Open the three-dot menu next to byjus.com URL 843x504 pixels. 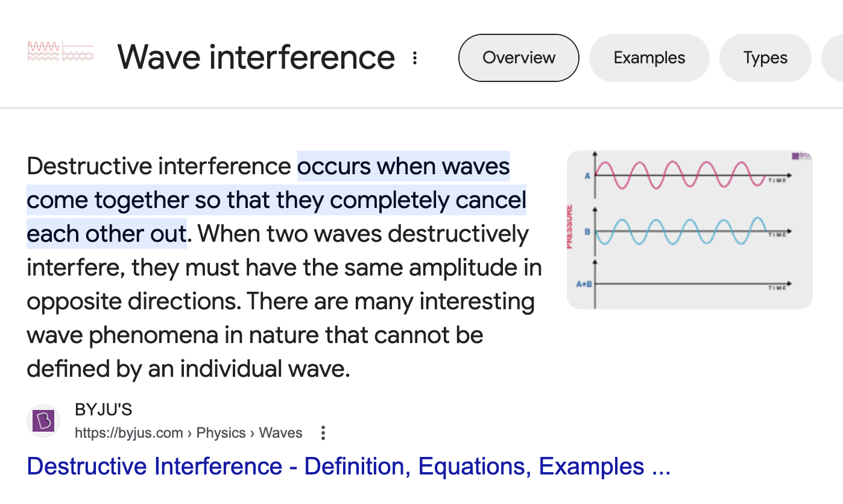coord(323,433)
